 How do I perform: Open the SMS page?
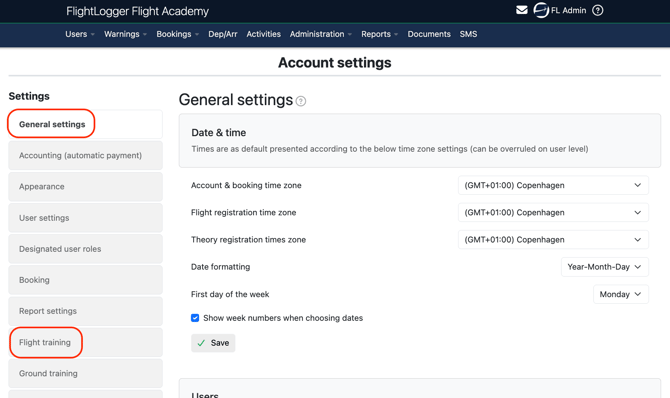pyautogui.click(x=468, y=34)
